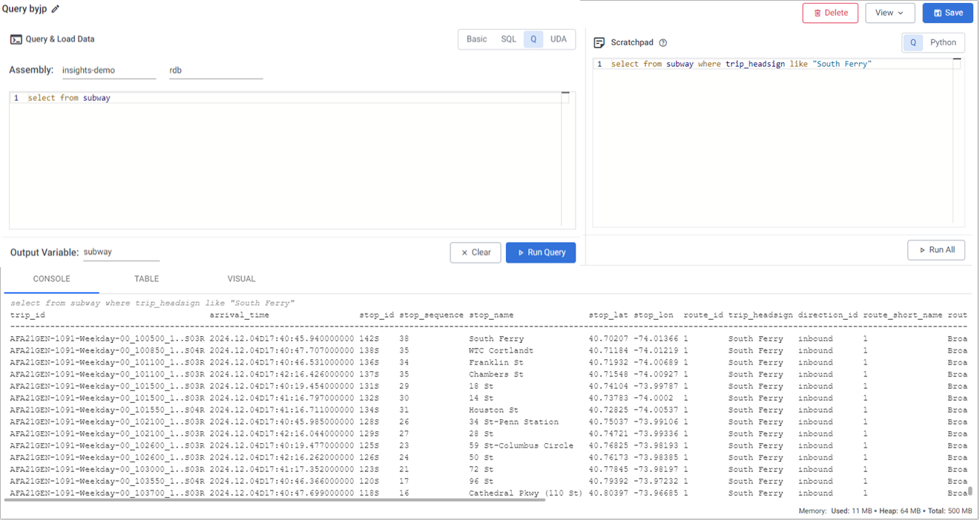Clear the query with Clear button
The image size is (980, 521).
tap(476, 252)
